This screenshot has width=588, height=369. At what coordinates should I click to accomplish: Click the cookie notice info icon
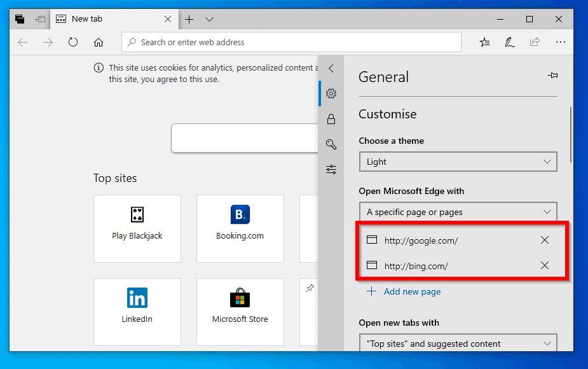pyautogui.click(x=99, y=67)
